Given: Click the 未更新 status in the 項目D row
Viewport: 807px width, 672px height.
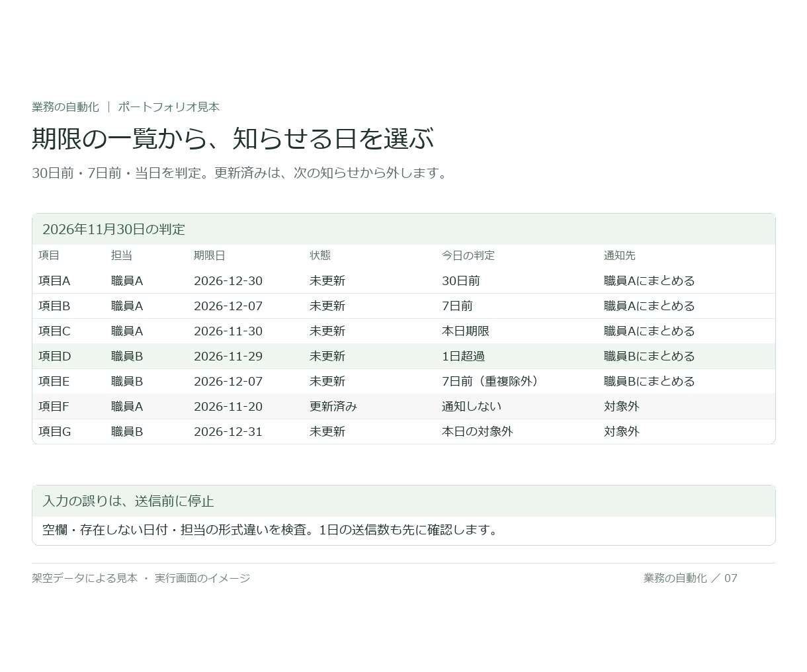Looking at the screenshot, I should [327, 357].
